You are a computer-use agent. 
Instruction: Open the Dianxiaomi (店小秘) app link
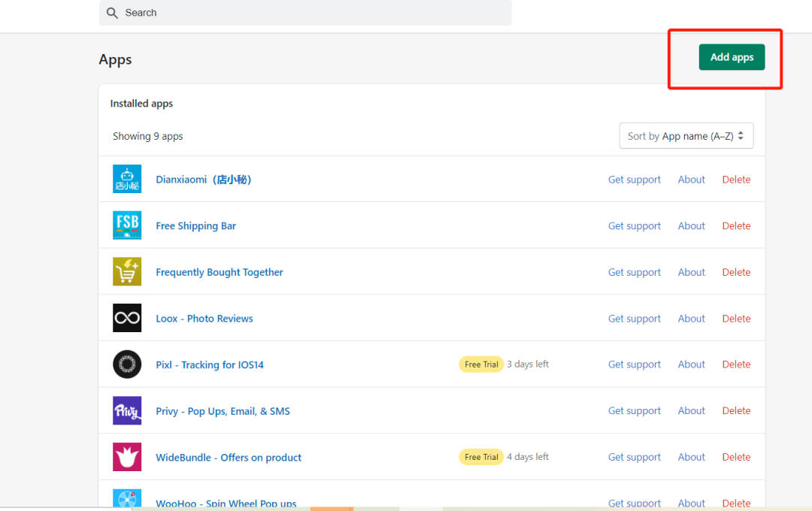[204, 180]
